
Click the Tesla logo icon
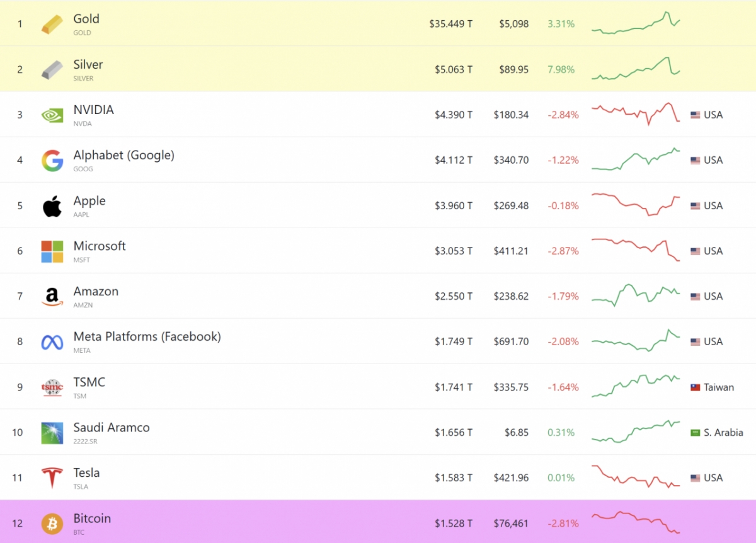(52, 478)
